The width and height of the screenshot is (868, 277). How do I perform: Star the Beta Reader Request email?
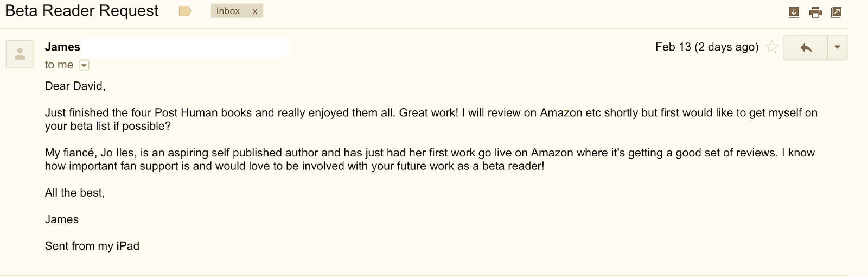coord(771,47)
